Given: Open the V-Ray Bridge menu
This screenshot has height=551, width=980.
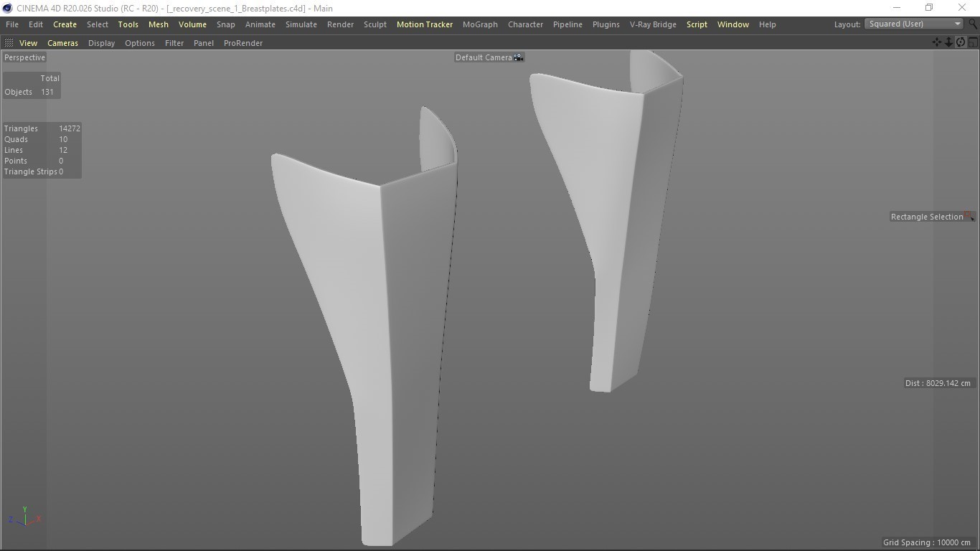Looking at the screenshot, I should point(653,24).
